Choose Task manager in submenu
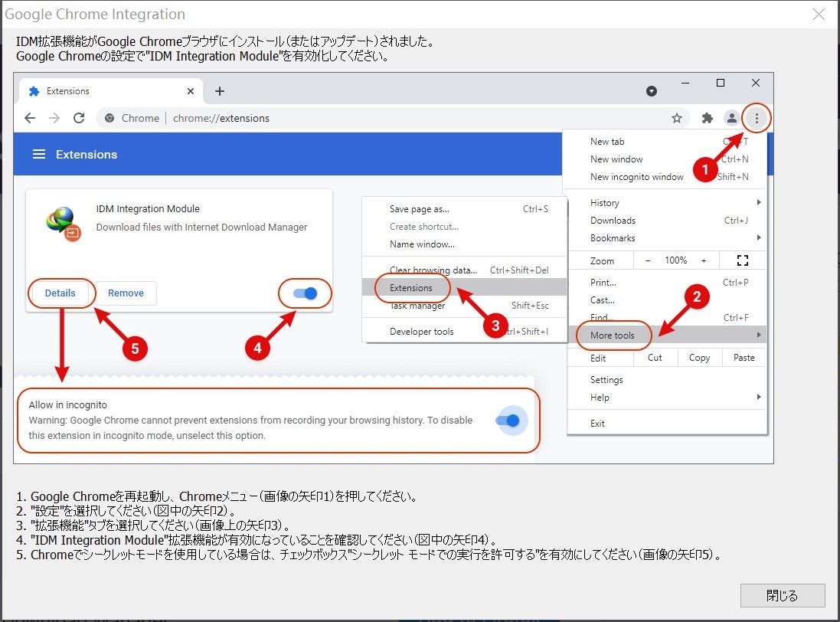Viewport: 840px width, 622px height. click(x=417, y=306)
